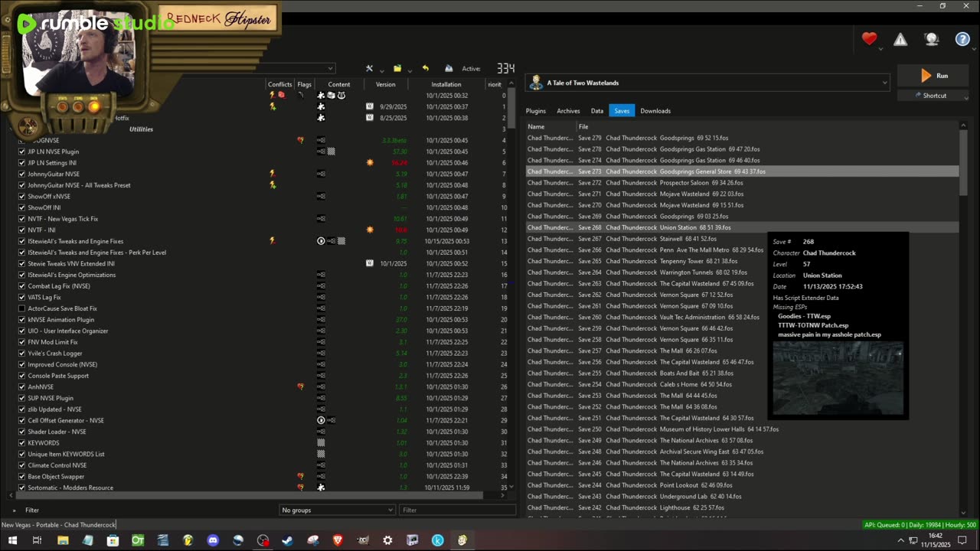Click the red flag icon on AnhNVSE row
This screenshot has width=980, height=551.
[x=300, y=387]
